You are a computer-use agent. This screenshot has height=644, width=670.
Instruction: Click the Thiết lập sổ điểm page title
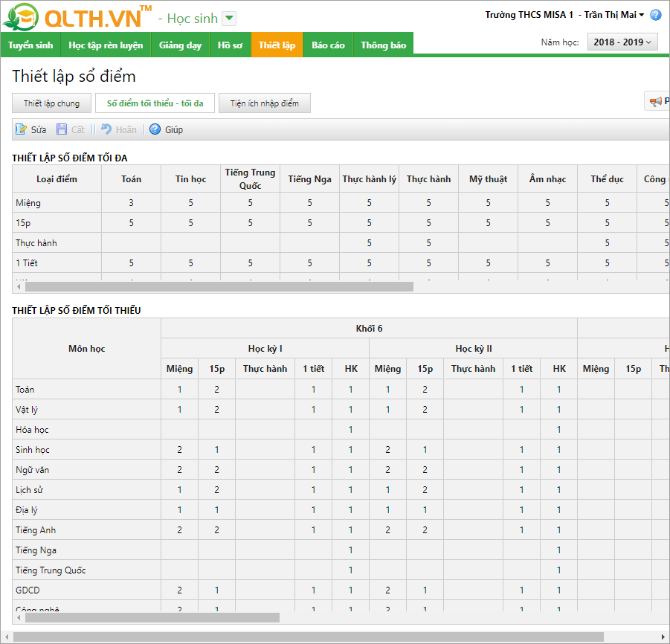74,77
